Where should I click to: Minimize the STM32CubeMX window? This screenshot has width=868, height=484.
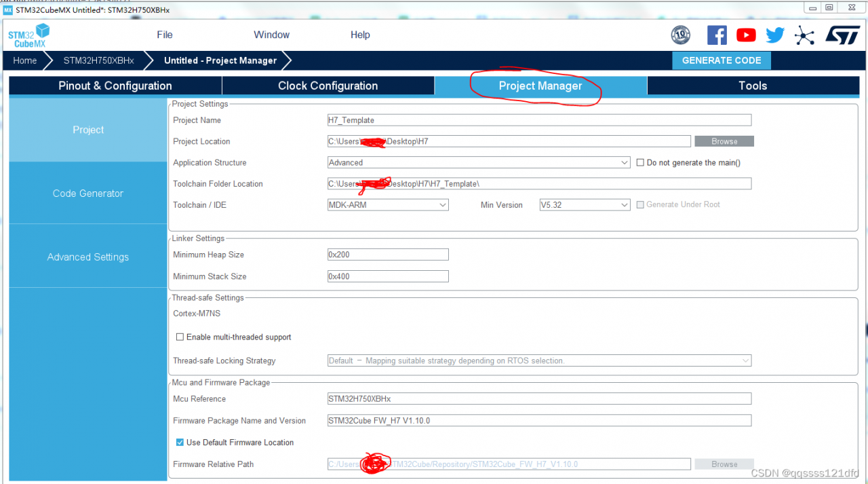click(x=813, y=7)
